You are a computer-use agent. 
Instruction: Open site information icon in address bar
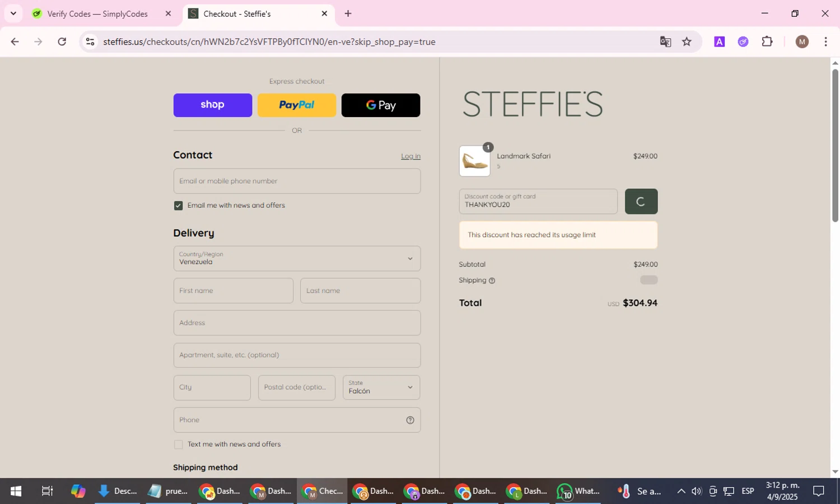(x=90, y=41)
